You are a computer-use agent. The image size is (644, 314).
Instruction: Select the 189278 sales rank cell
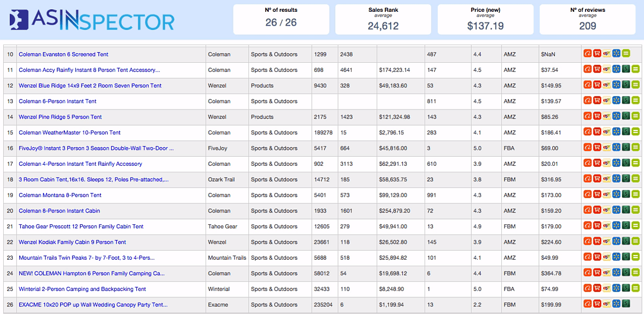click(x=324, y=132)
